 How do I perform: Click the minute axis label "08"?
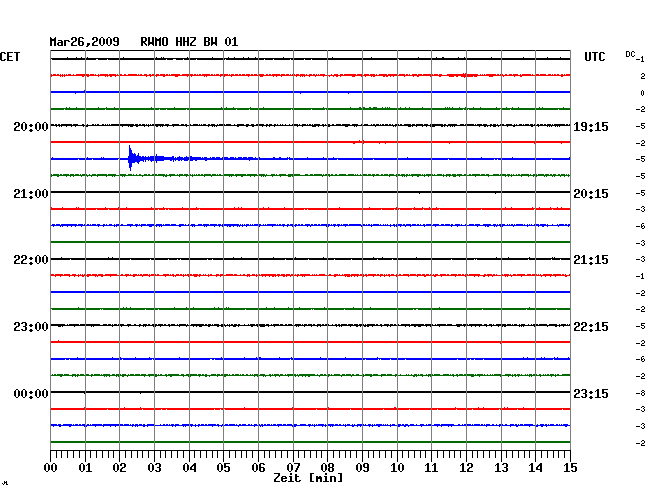point(327,468)
